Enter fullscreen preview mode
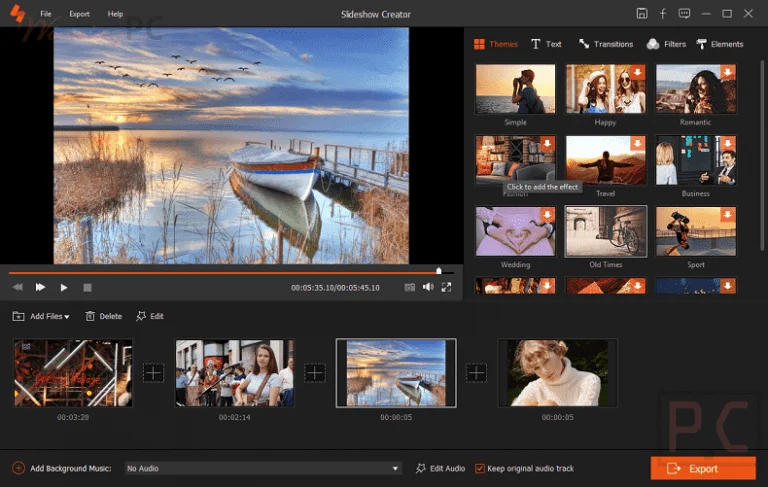The width and height of the screenshot is (768, 487). pos(446,287)
